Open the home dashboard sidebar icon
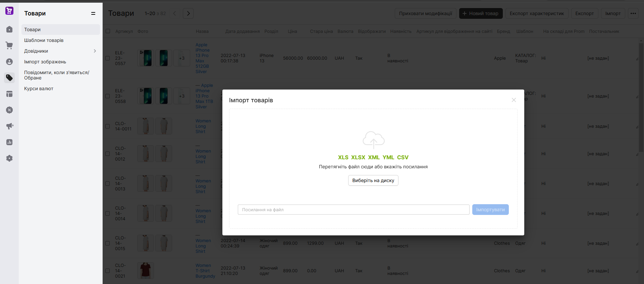 click(x=9, y=30)
